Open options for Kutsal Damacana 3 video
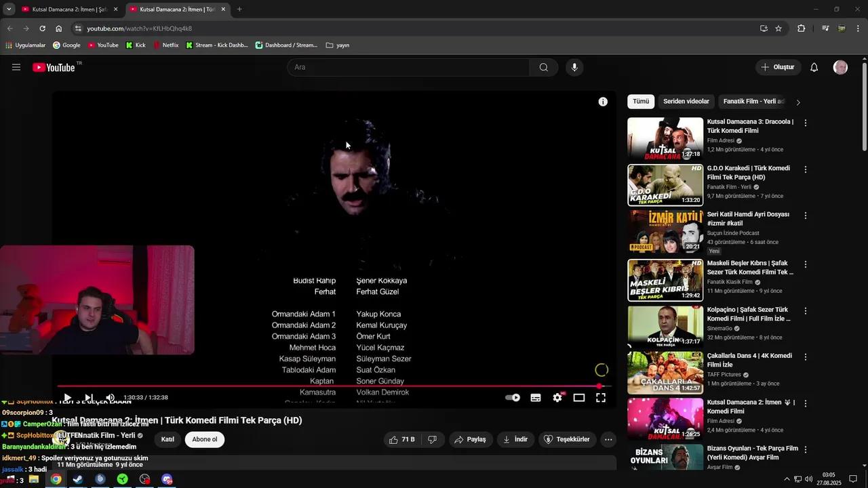This screenshot has width=868, height=488. tap(806, 123)
